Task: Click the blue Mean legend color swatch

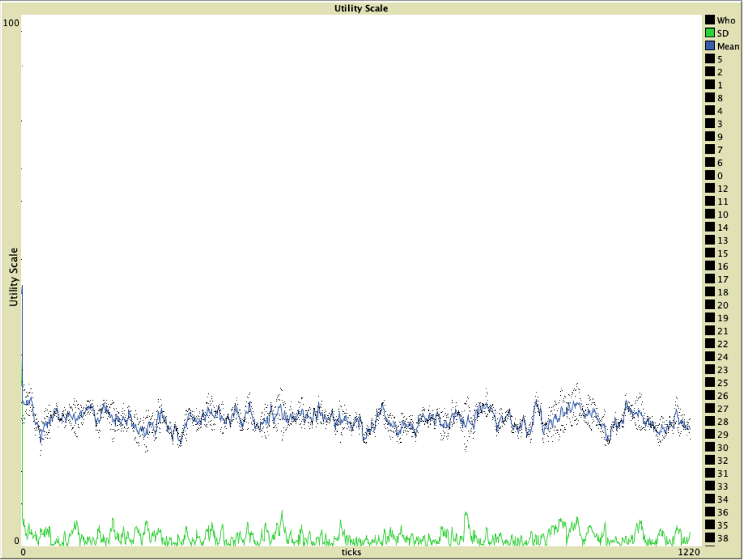Action: 710,46
